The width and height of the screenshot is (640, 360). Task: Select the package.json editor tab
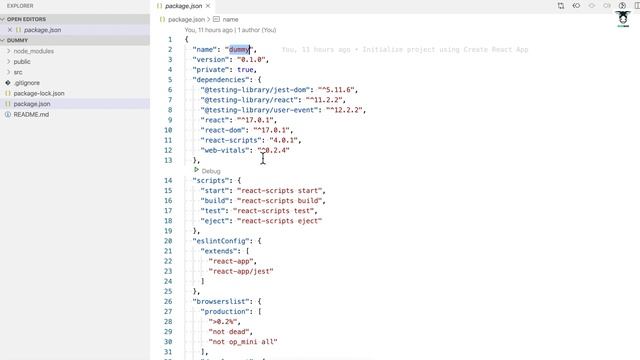pos(183,6)
